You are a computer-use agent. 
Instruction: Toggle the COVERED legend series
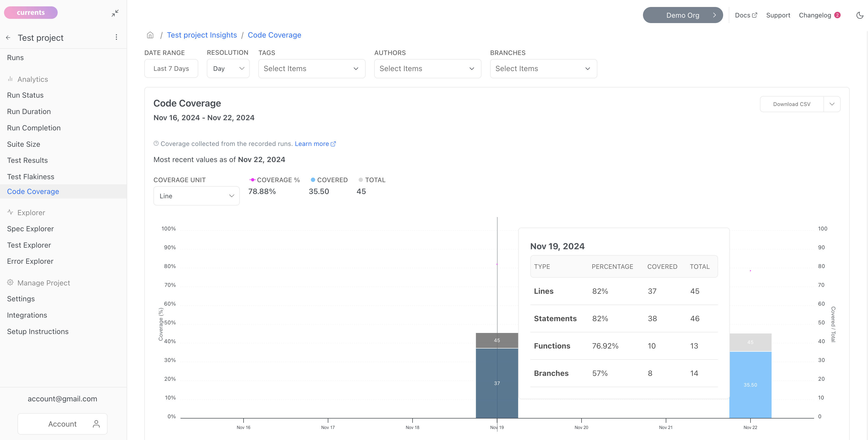pos(329,180)
